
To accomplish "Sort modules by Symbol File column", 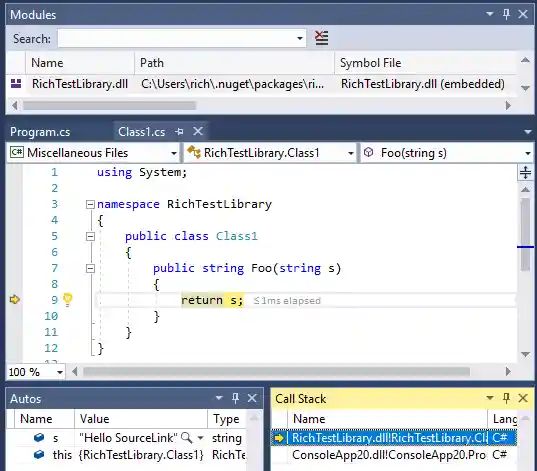I will [425, 63].
